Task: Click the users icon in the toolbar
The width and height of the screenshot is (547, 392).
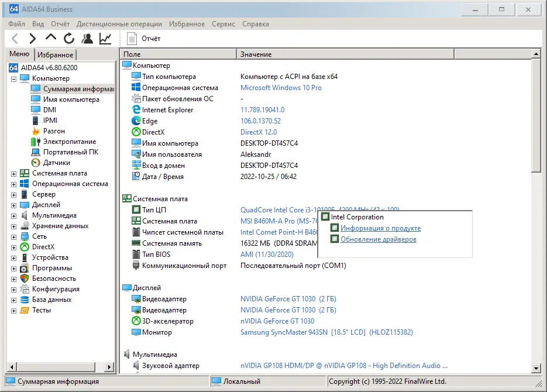Action: pos(87,39)
